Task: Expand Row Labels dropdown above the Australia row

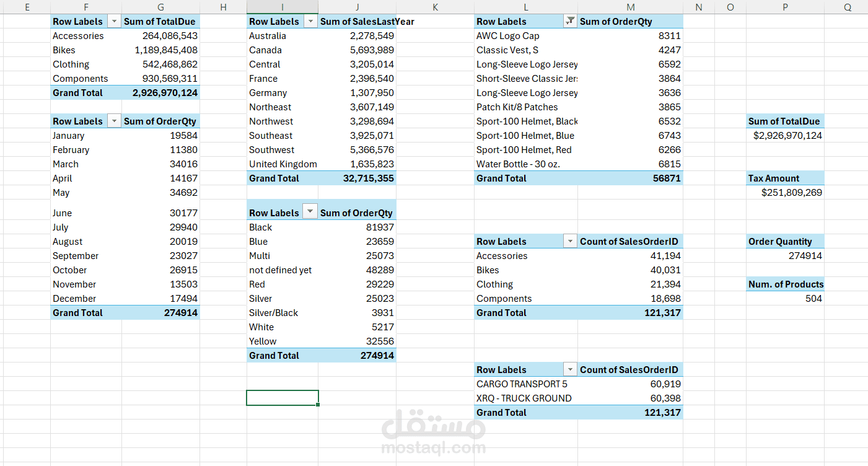Action: point(310,22)
